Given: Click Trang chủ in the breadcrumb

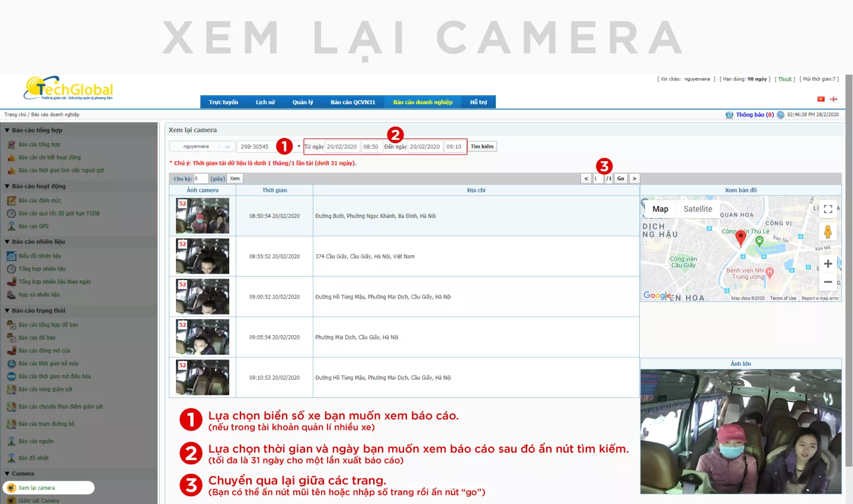Looking at the screenshot, I should point(15,115).
